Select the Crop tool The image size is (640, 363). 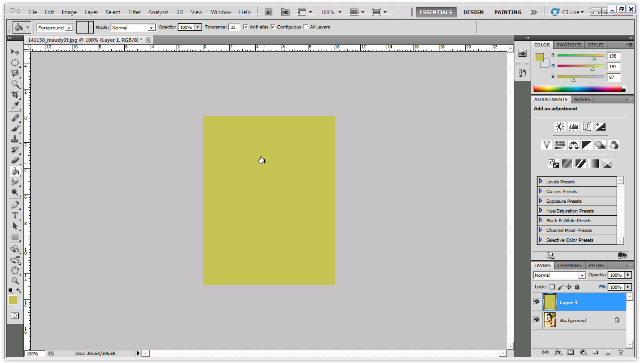point(15,95)
